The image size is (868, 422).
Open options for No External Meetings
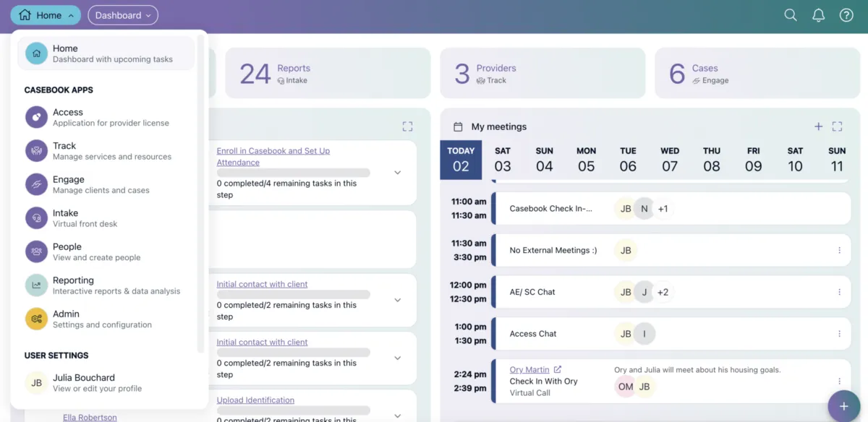840,250
